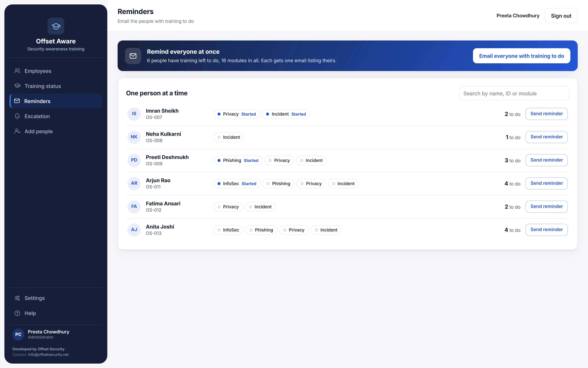
Task: Click the name Preeti Deshmukh
Action: tap(167, 157)
